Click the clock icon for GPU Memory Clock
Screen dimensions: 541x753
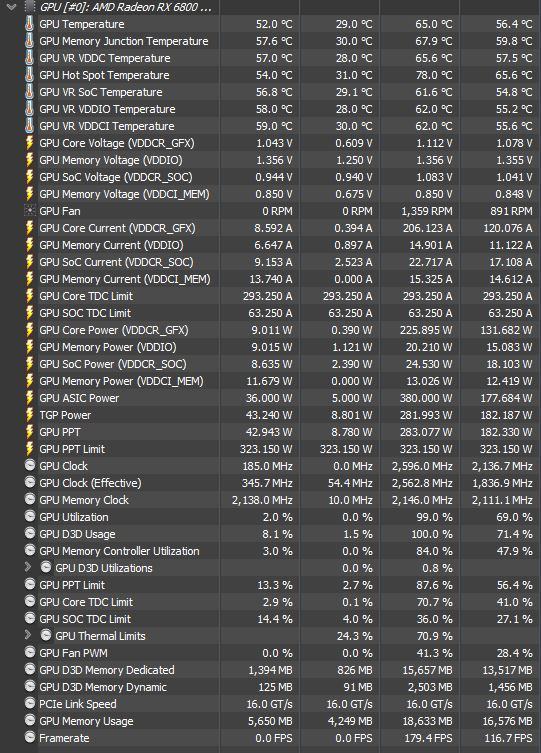(x=30, y=499)
